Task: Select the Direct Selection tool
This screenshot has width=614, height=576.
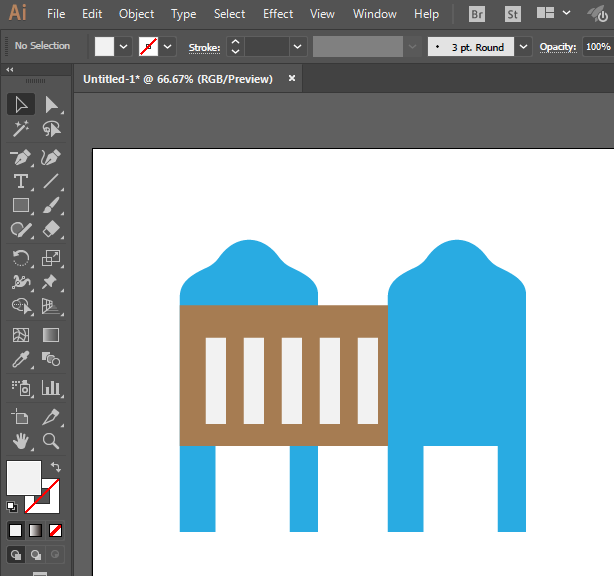Action: point(51,104)
